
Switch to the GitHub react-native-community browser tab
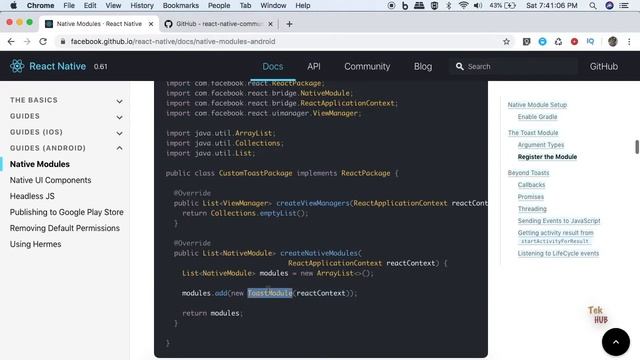click(x=218, y=24)
